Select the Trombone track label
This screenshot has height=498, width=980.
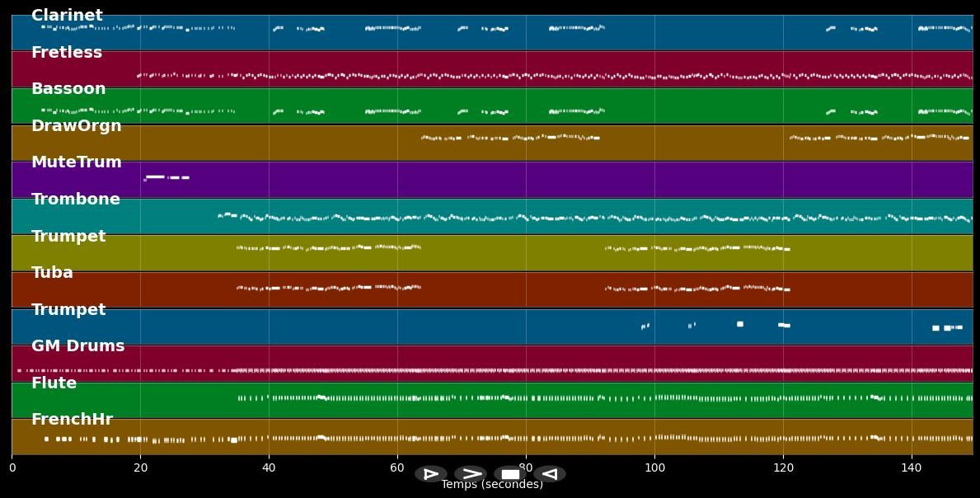[76, 199]
